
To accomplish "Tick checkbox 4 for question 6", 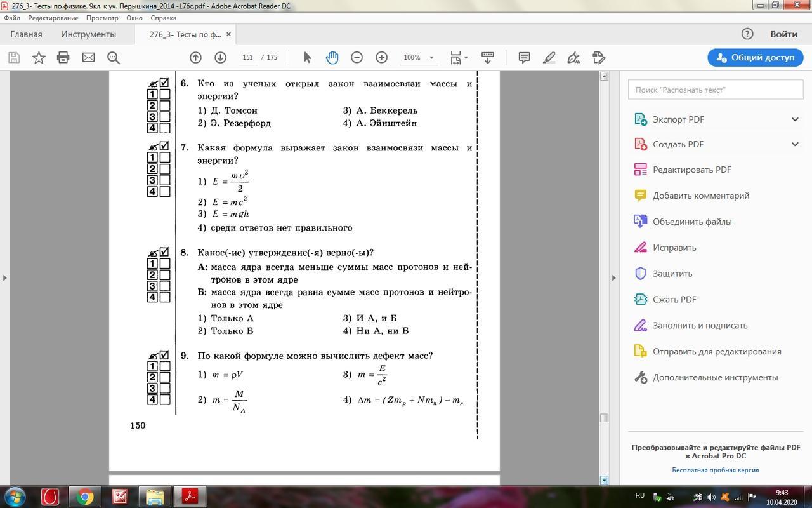I will click(165, 128).
